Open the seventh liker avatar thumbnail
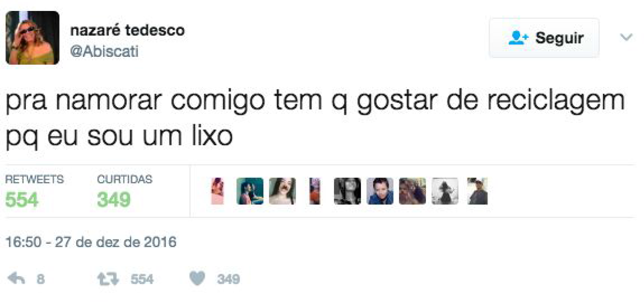Screen dimensions: 644x302 pos(412,191)
